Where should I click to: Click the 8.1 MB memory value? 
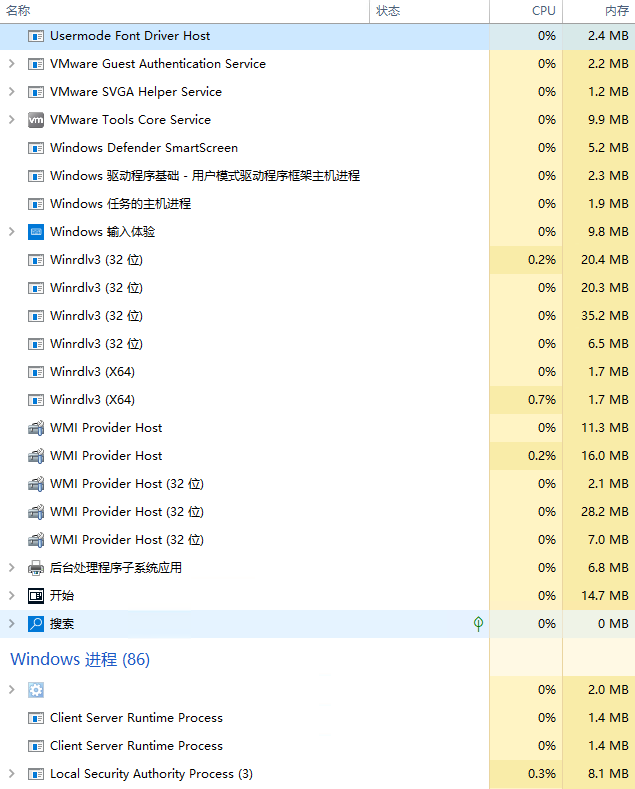click(608, 774)
